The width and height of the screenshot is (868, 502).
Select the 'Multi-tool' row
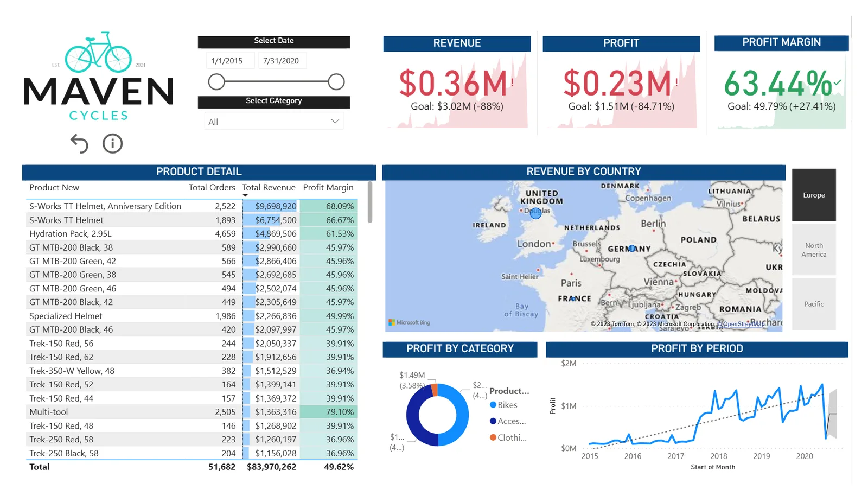click(x=192, y=412)
